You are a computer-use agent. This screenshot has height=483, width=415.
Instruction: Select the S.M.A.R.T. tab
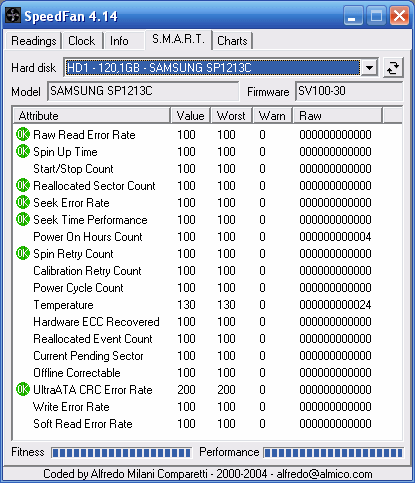(x=178, y=39)
